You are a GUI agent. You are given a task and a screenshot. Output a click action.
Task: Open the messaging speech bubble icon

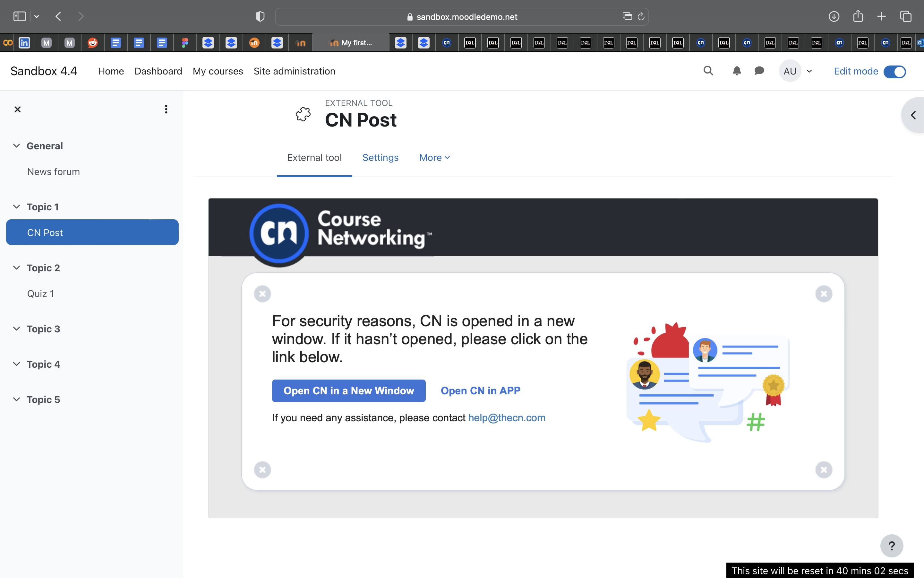[759, 71]
